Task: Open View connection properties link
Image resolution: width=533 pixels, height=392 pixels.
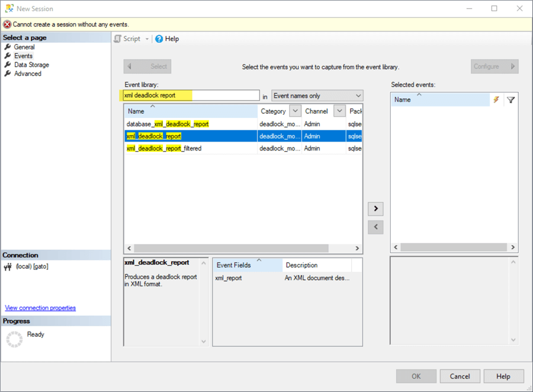Action: [x=40, y=308]
